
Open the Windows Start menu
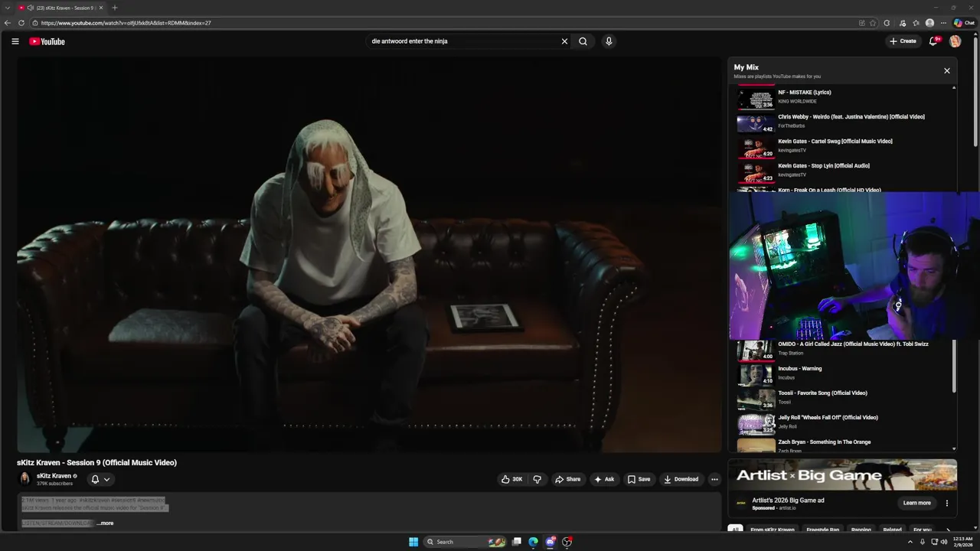413,542
